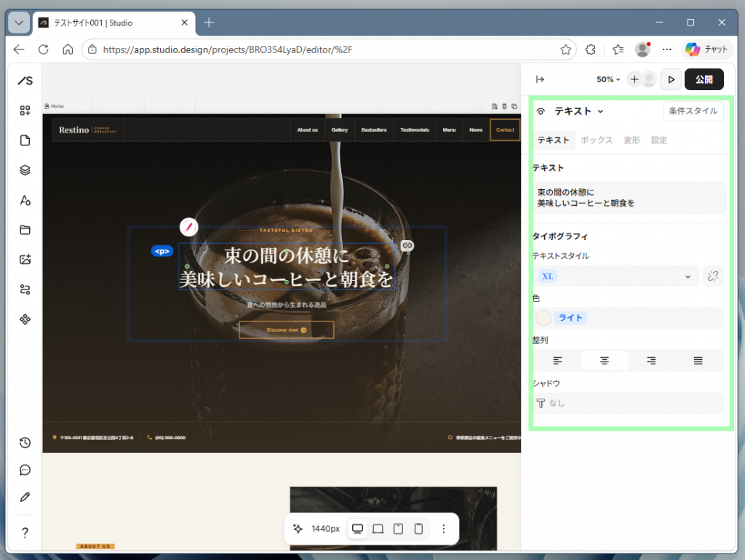
Task: Click the Restino logo on canvas
Action: pyautogui.click(x=87, y=129)
